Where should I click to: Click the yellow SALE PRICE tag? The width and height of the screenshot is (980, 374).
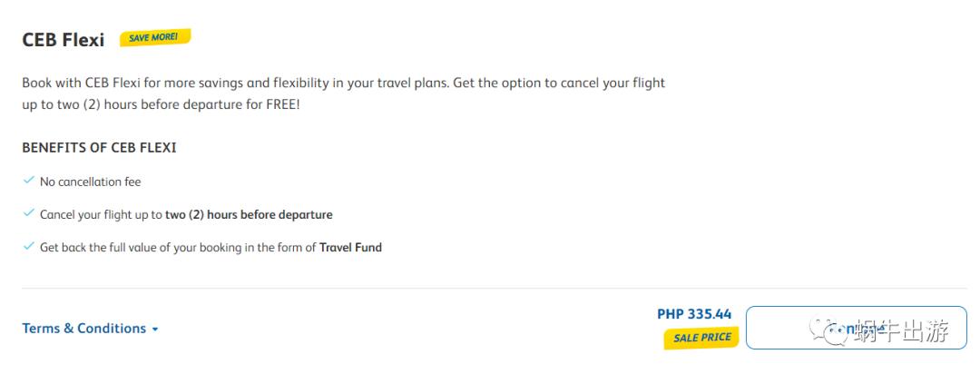click(x=702, y=337)
